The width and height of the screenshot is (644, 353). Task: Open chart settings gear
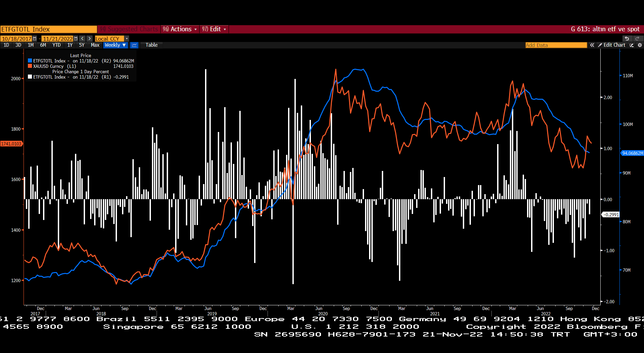pos(640,45)
